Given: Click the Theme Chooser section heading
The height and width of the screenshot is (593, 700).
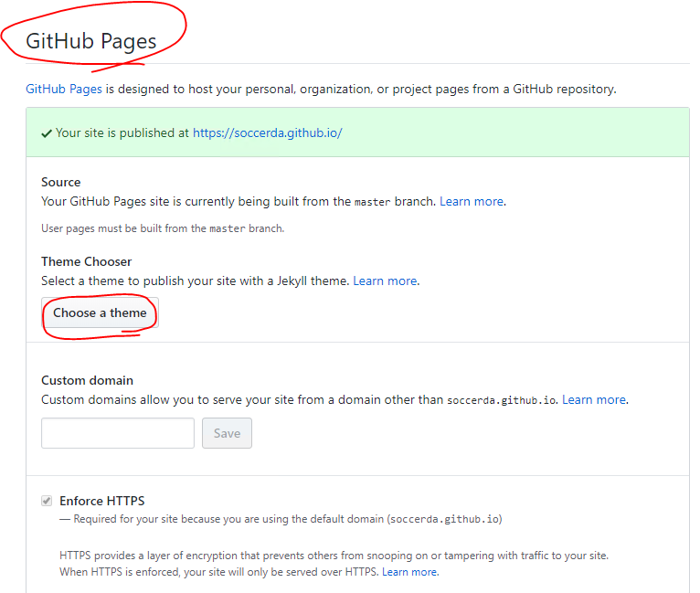Looking at the screenshot, I should (x=87, y=261).
